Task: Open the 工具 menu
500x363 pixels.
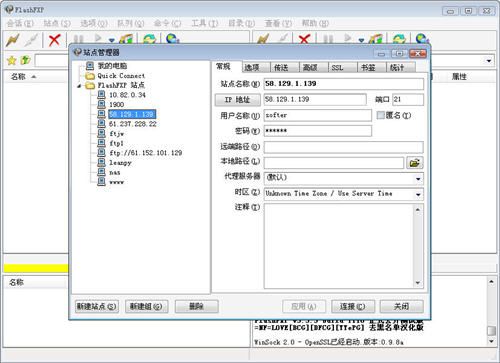Action: click(204, 23)
